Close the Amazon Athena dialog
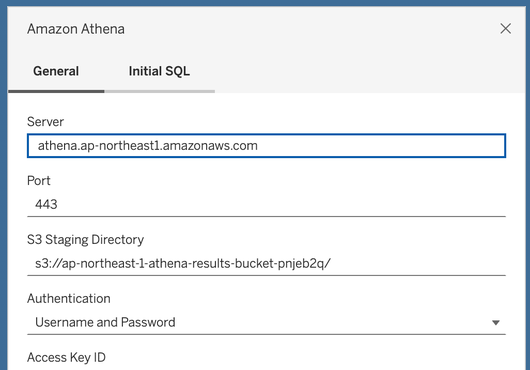 [505, 29]
